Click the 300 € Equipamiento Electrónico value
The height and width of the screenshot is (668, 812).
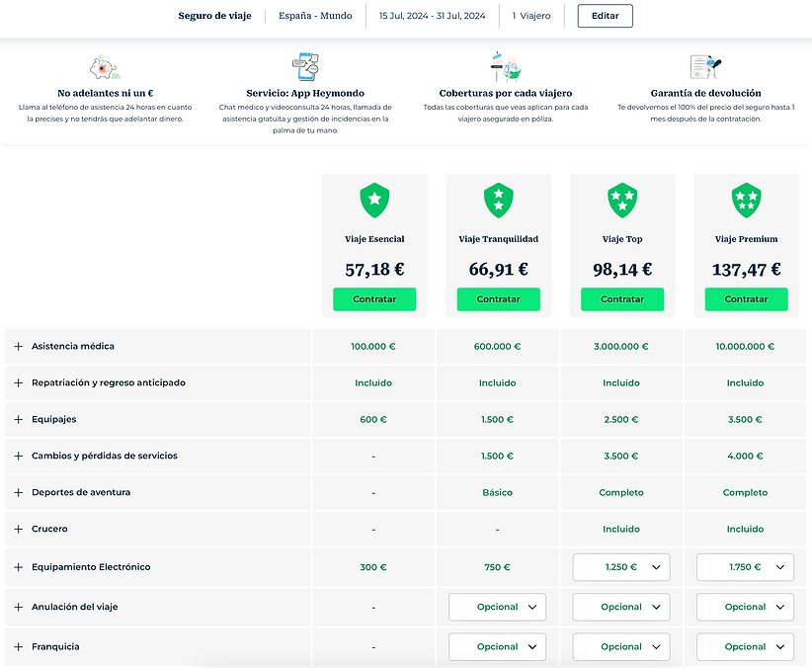click(372, 567)
